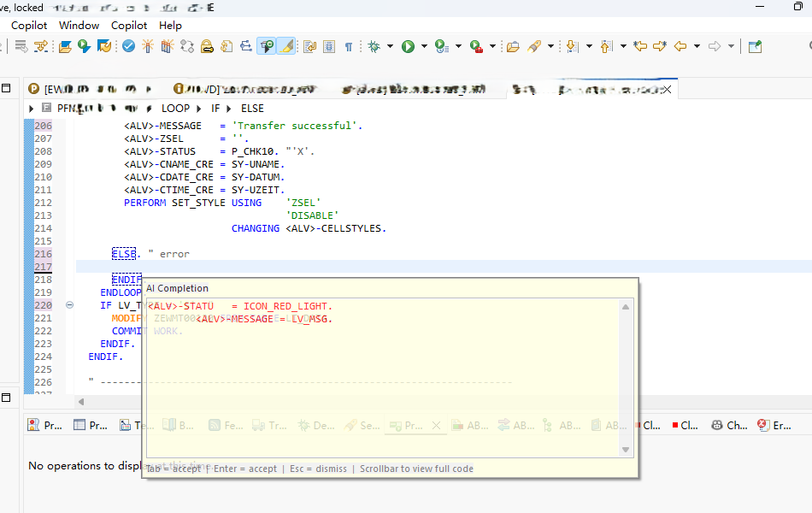
Task: Click the word wrap icon with curved arrow
Action: tap(310, 47)
